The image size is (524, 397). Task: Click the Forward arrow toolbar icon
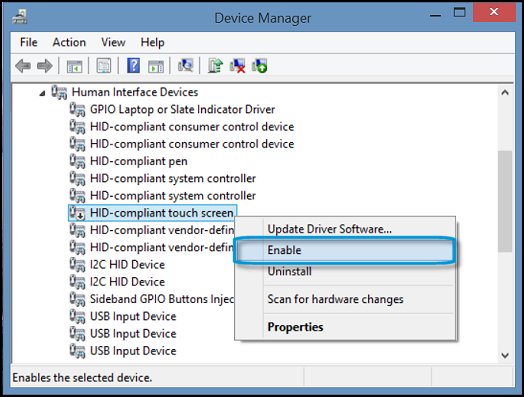pyautogui.click(x=44, y=65)
